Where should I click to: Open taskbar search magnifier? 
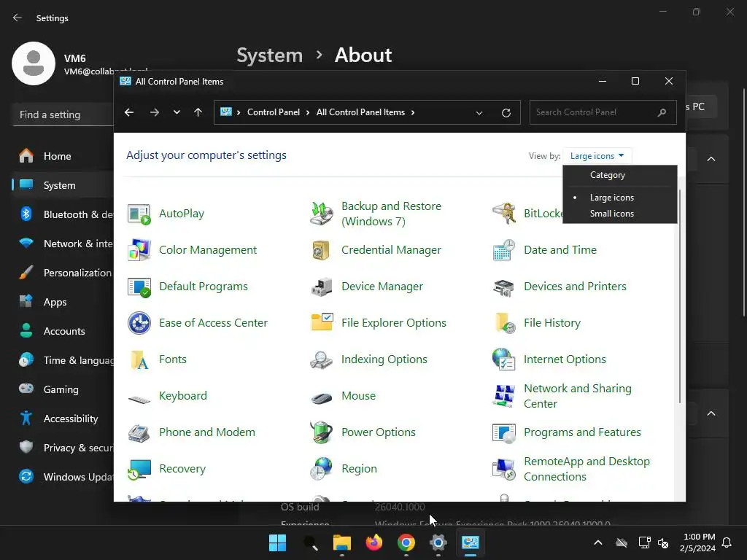(x=311, y=542)
